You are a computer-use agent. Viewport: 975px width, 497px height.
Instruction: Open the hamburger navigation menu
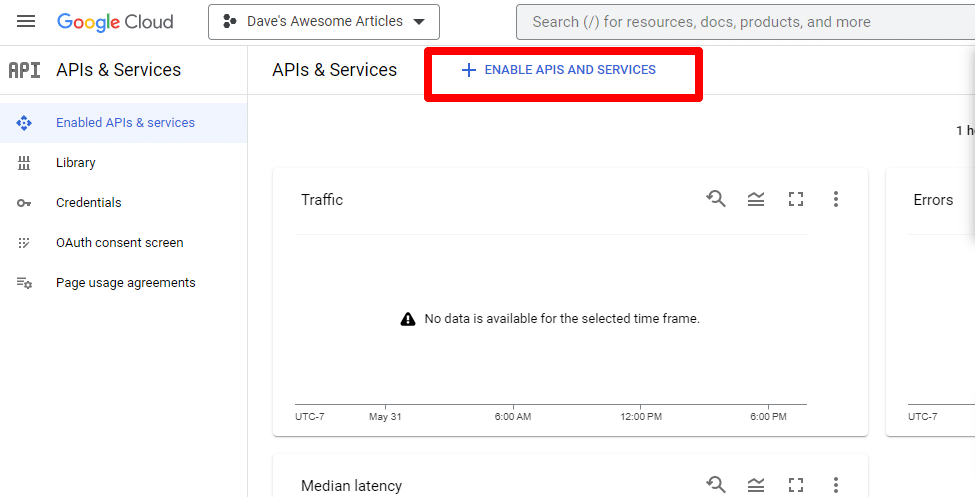pos(25,21)
